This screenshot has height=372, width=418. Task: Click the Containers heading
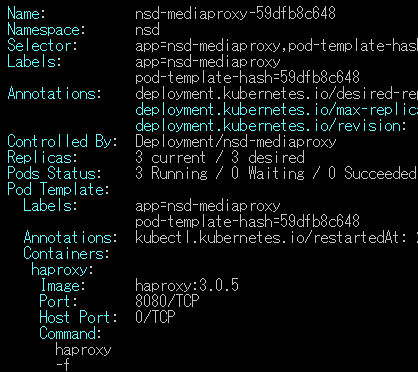click(x=66, y=254)
